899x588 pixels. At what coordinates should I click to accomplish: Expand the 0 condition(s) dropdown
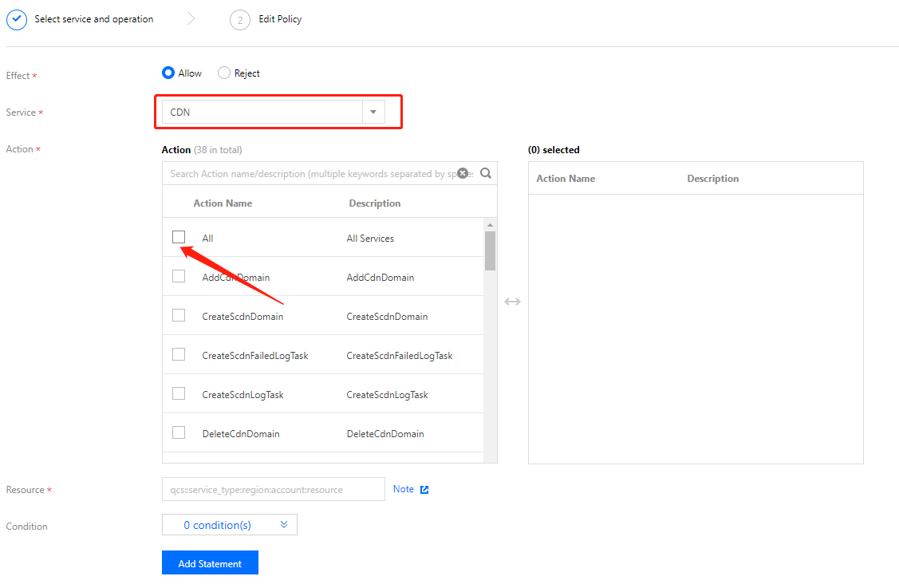tap(230, 525)
